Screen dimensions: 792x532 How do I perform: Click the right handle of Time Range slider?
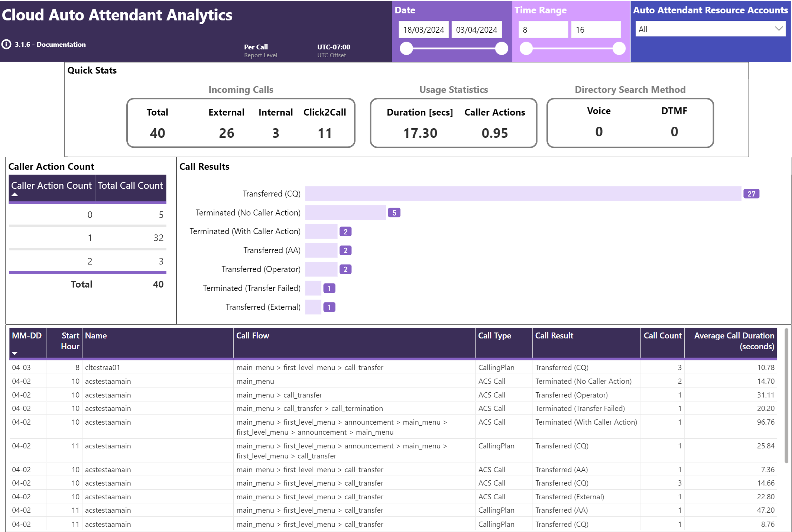tap(619, 48)
